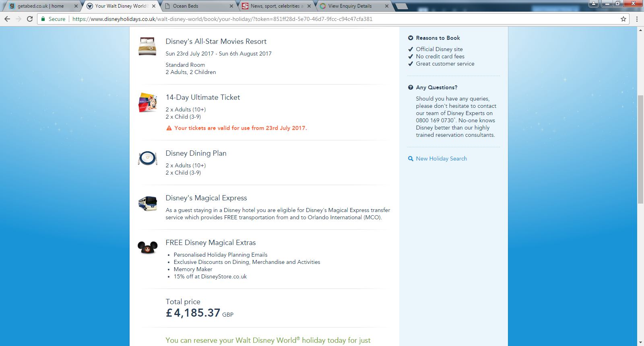The image size is (644, 346).
Task: Click the Exclusive Discounts on Dining item
Action: coord(247,262)
